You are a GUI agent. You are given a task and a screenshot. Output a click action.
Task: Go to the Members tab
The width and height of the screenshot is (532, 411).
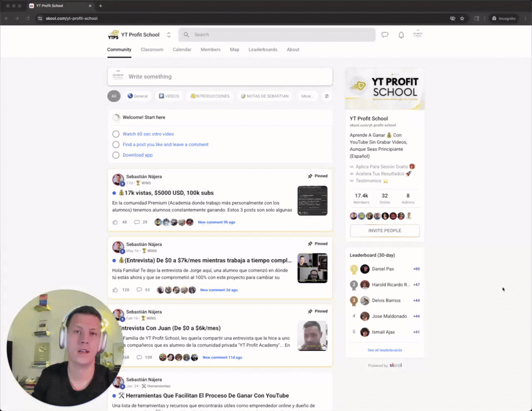[210, 49]
